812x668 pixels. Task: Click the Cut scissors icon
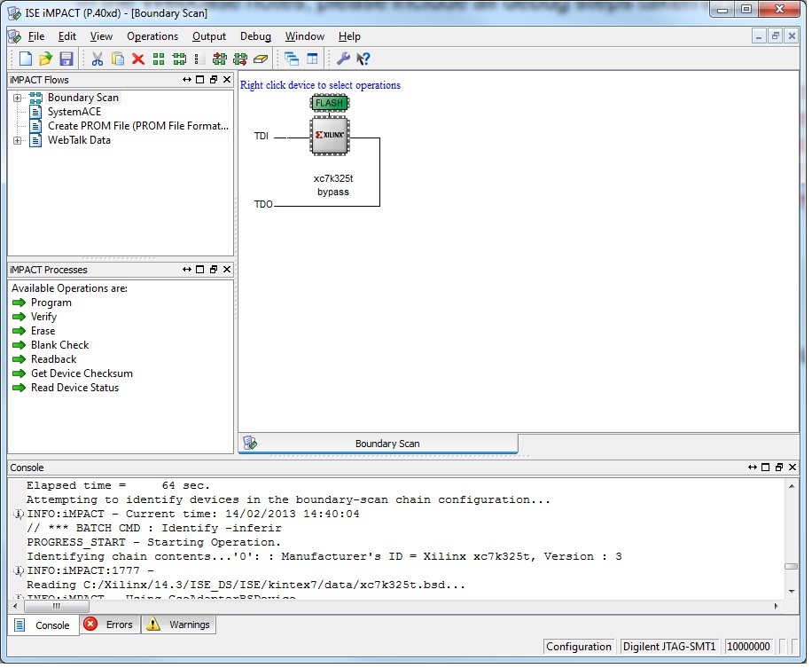point(98,59)
